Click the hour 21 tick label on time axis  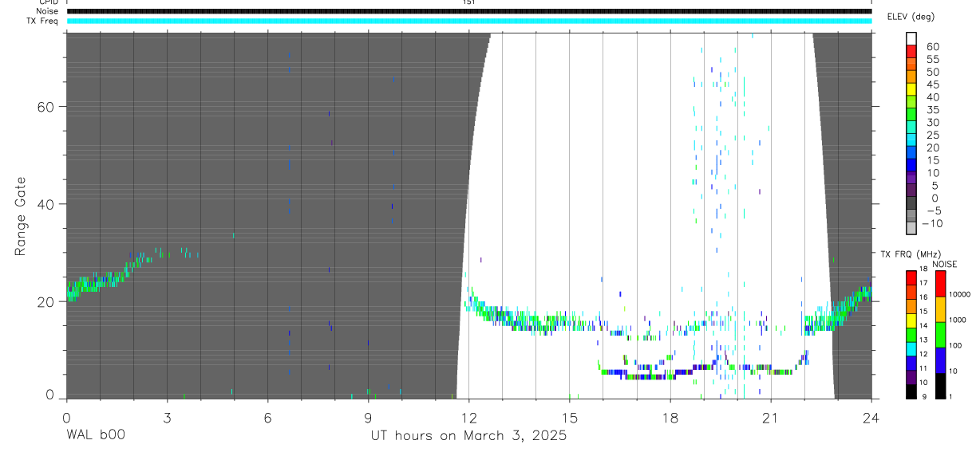point(770,417)
